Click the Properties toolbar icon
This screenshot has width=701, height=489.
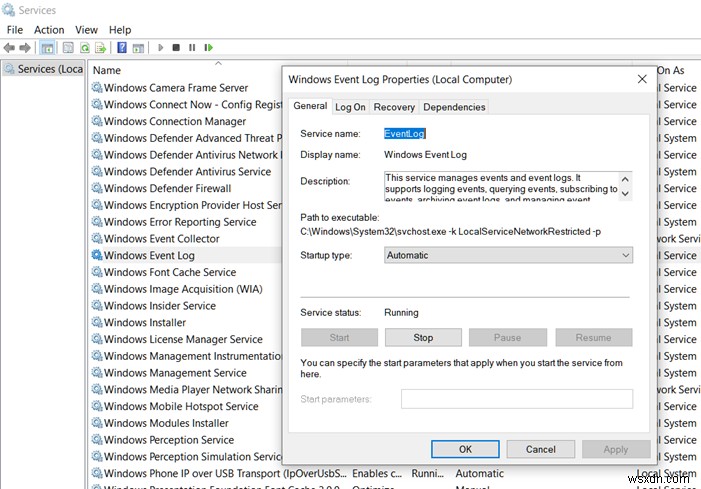coord(68,47)
